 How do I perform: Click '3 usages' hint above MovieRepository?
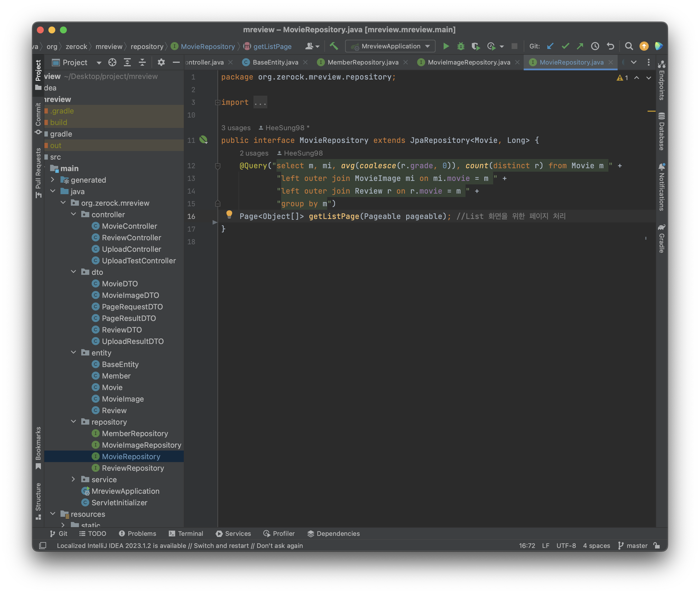tap(236, 128)
